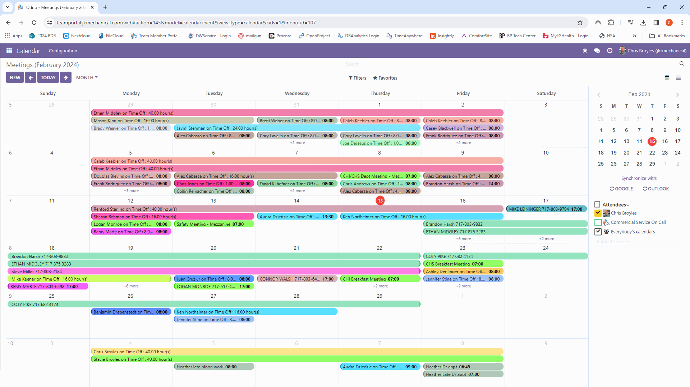The image size is (690, 387).
Task: Click into the search input field
Action: 510,64
